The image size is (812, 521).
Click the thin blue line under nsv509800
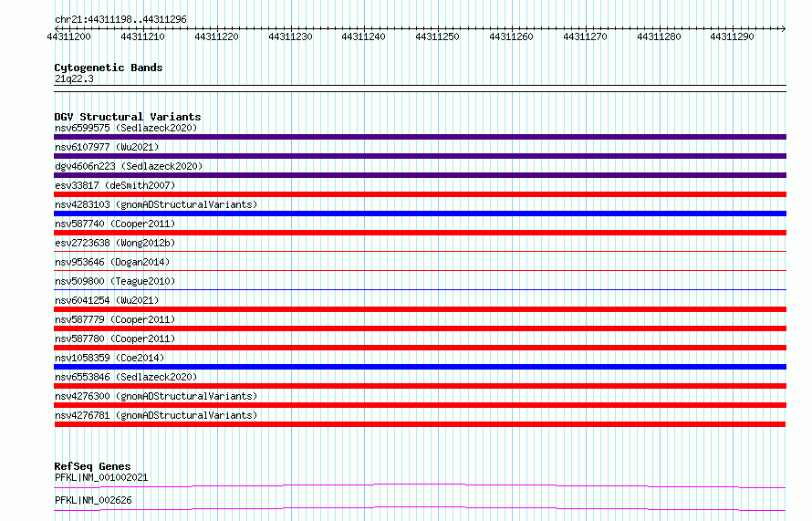point(420,289)
